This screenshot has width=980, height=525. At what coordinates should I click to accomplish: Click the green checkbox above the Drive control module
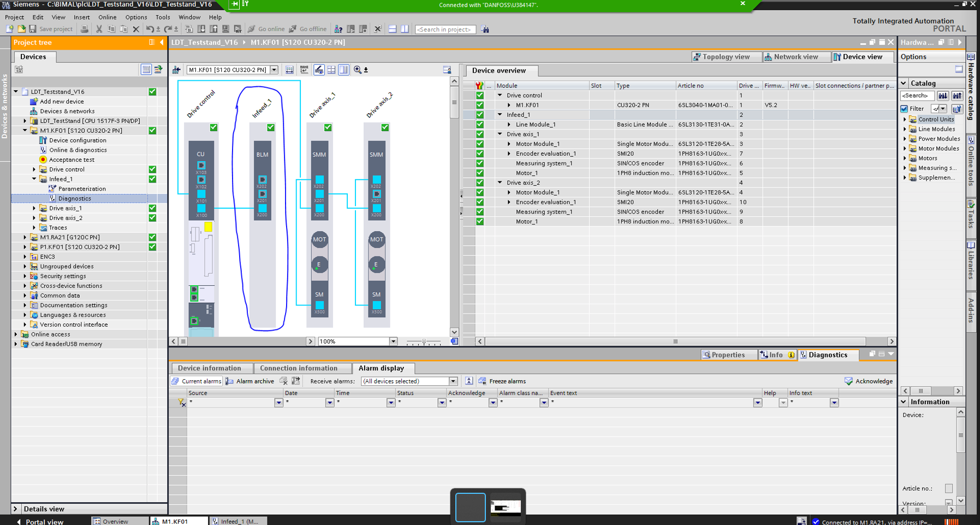coord(213,127)
